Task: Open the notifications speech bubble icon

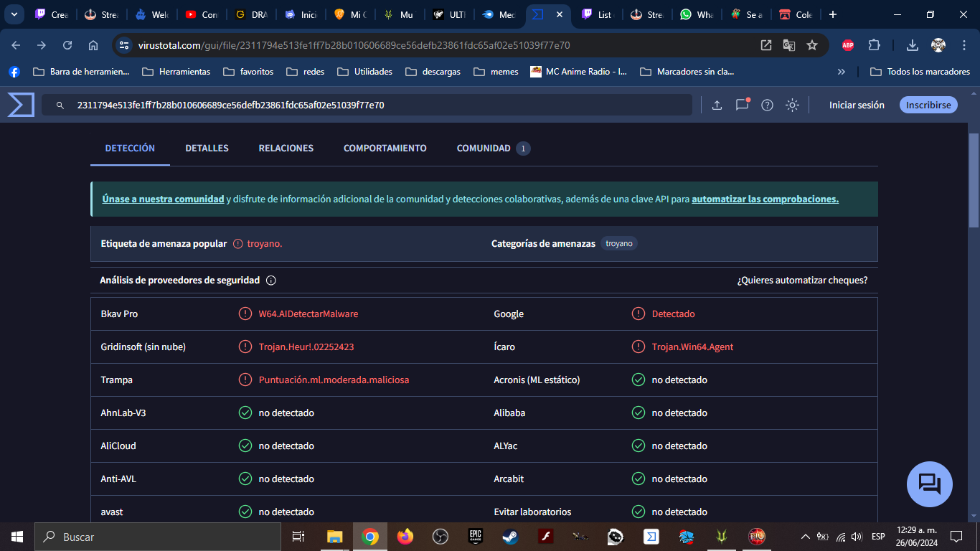Action: tap(742, 105)
